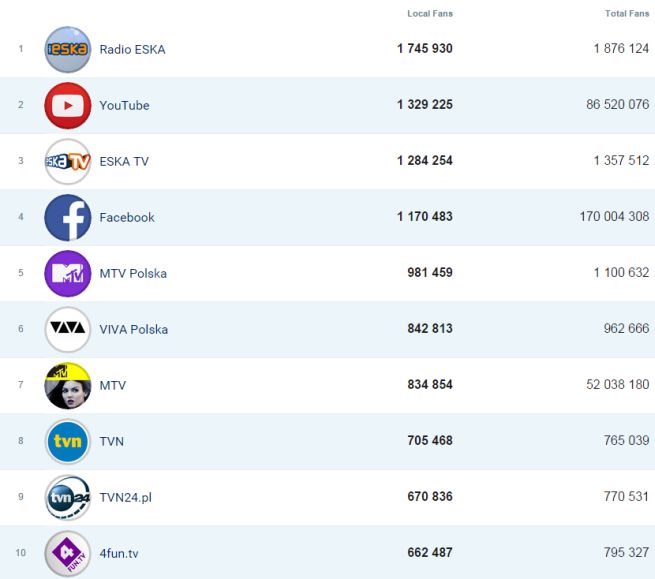Click the 4fun.tv purple logo icon
655x579 pixels.
(67, 553)
